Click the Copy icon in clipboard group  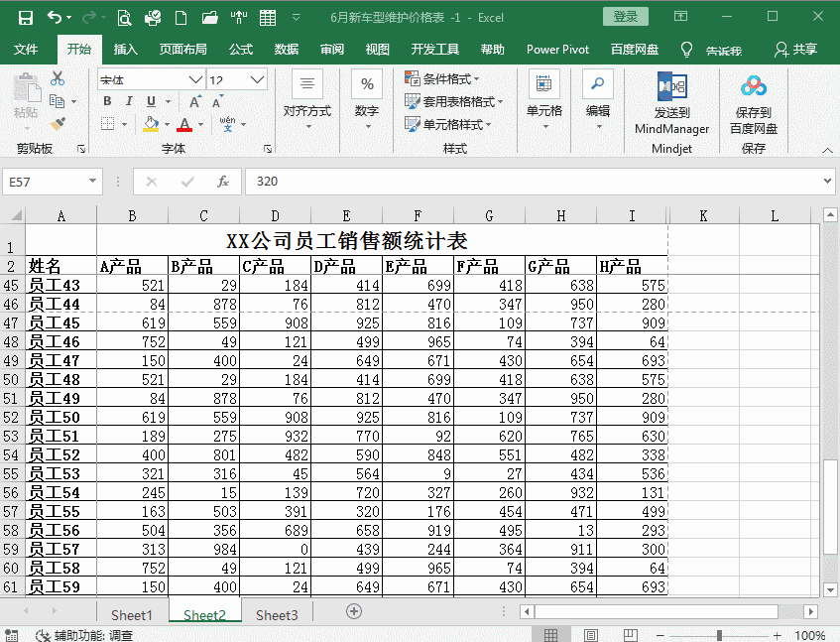point(57,101)
